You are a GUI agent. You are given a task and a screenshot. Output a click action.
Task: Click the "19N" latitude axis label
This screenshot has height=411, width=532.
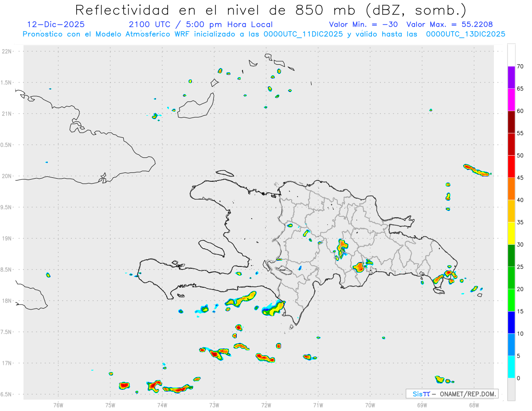pos(7,239)
